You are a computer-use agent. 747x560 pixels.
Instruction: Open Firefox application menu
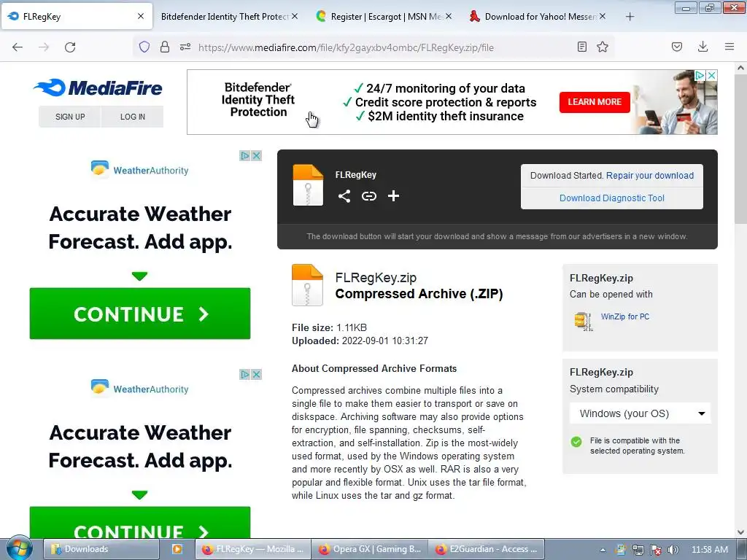[729, 47]
